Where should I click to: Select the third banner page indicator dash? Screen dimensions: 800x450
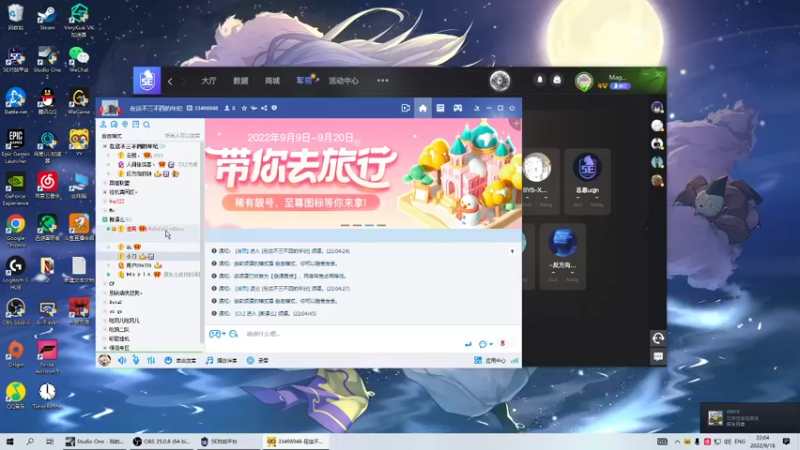(x=369, y=225)
